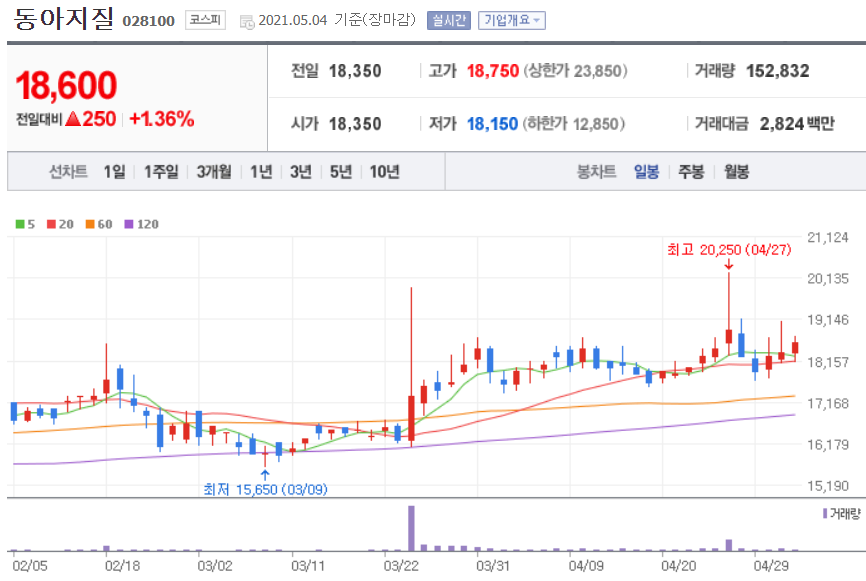Switch to 일봉 daily candle chart

point(646,172)
